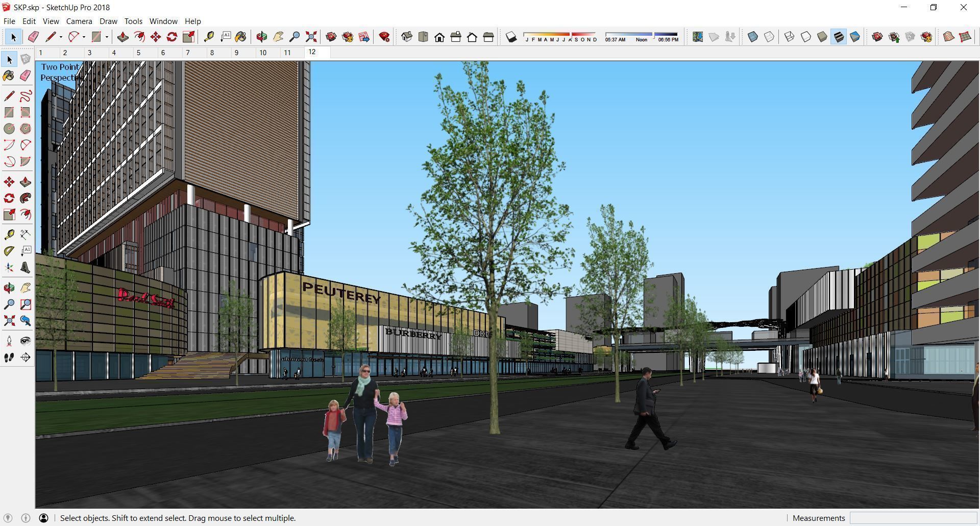
Task: Open the Edit menu
Action: pyautogui.click(x=29, y=21)
